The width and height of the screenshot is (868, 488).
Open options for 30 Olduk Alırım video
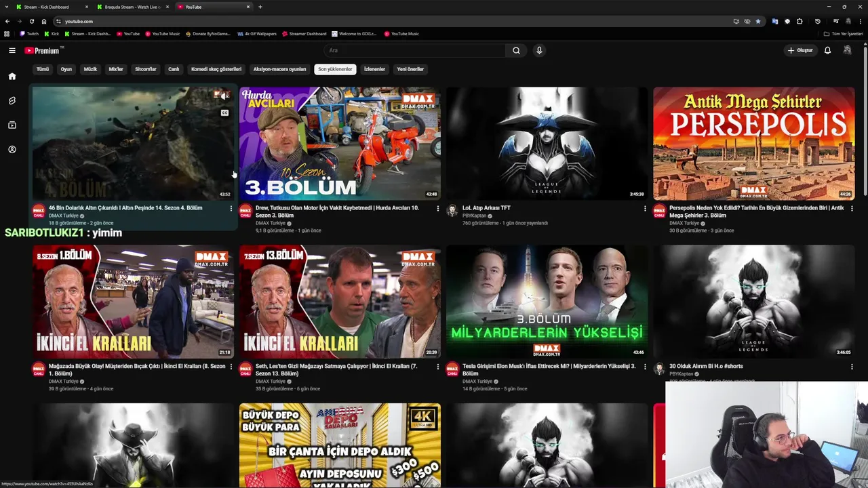tap(852, 367)
